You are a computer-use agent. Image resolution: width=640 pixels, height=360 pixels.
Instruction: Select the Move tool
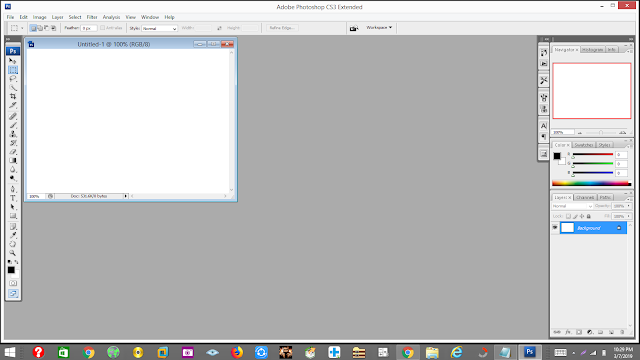[x=13, y=61]
